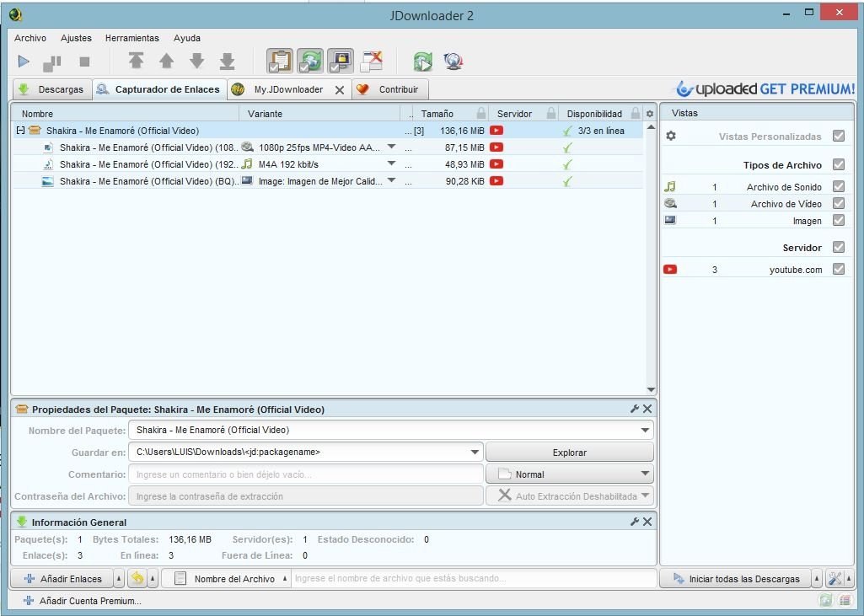Image resolution: width=864 pixels, height=616 pixels.
Task: Click the Explorar button
Action: click(x=569, y=453)
